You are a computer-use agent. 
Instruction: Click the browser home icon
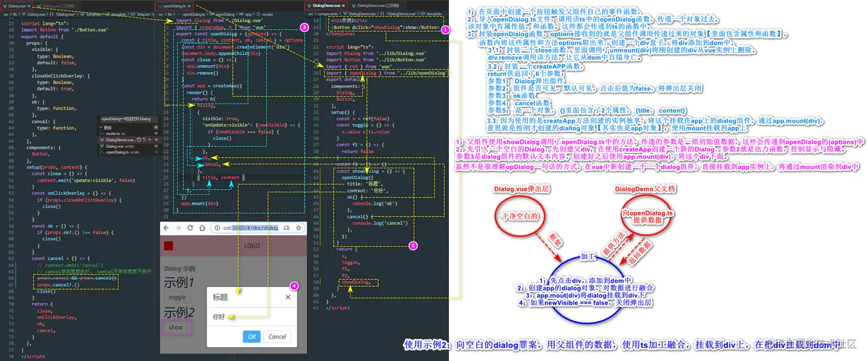[x=202, y=228]
